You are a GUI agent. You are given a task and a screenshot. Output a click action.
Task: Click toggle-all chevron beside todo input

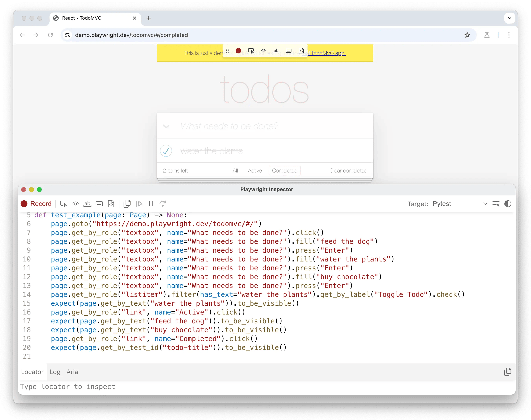pyautogui.click(x=166, y=126)
